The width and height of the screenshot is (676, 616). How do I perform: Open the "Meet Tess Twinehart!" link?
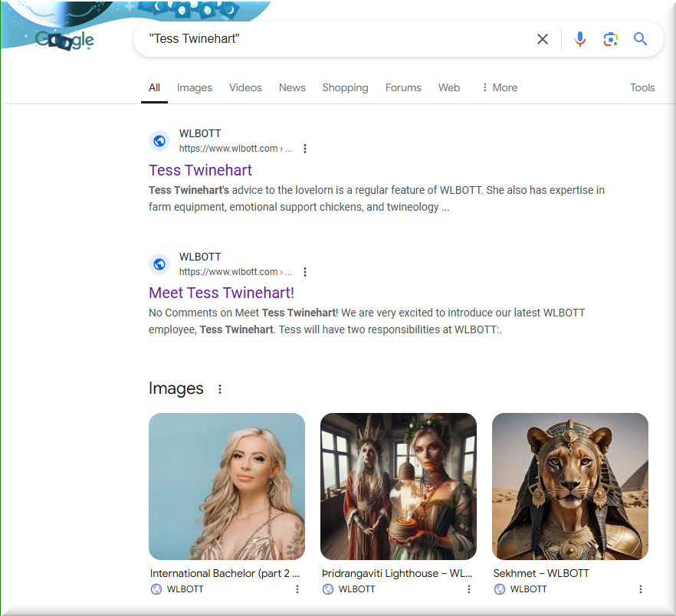[x=222, y=293]
